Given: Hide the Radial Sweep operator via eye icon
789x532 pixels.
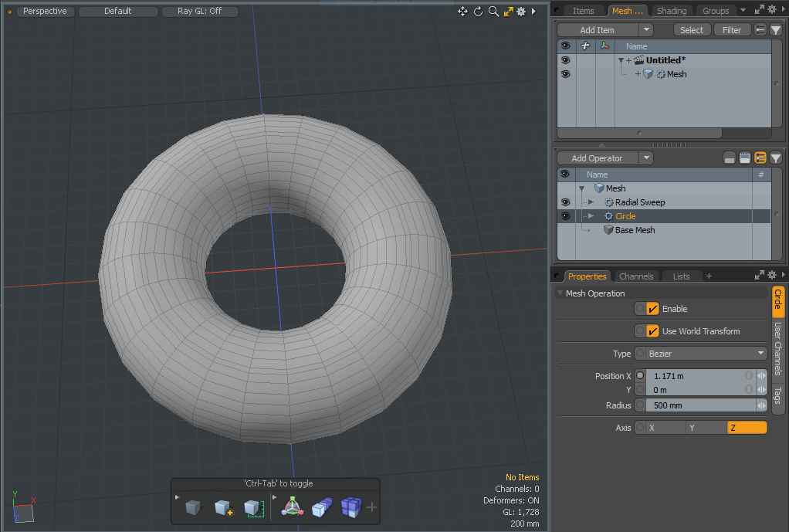Looking at the screenshot, I should point(565,202).
